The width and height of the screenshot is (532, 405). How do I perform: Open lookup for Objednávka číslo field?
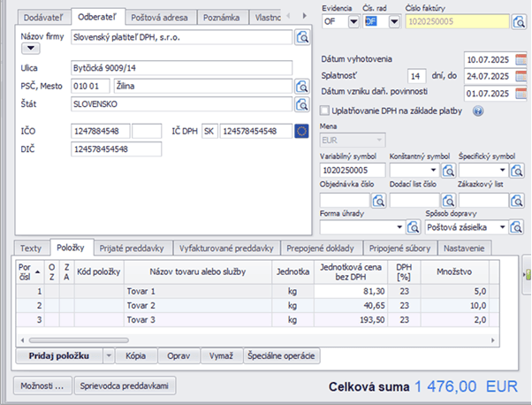pyautogui.click(x=376, y=200)
